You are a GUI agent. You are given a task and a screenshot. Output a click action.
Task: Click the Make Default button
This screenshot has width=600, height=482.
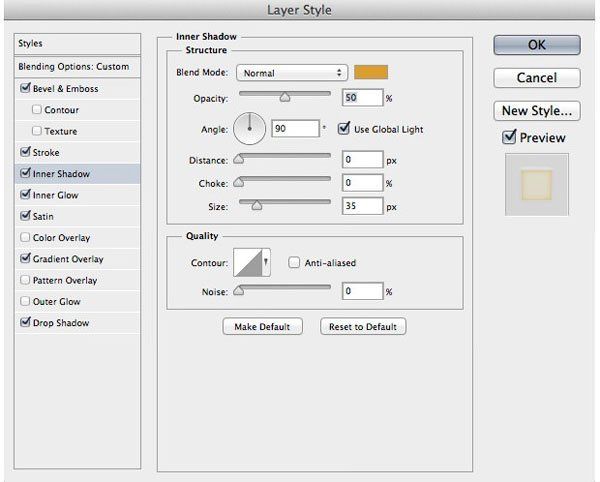(x=262, y=327)
